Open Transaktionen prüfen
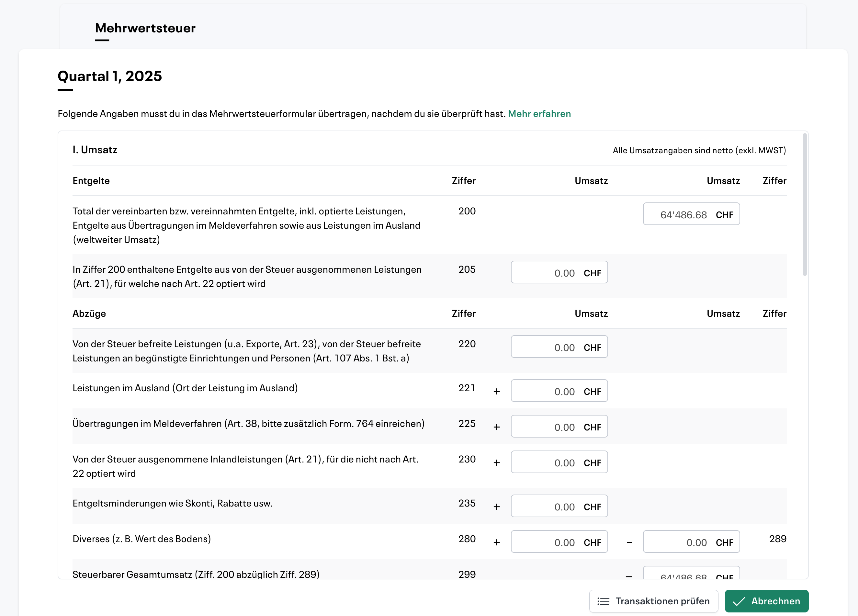The height and width of the screenshot is (616, 858). coord(653,601)
